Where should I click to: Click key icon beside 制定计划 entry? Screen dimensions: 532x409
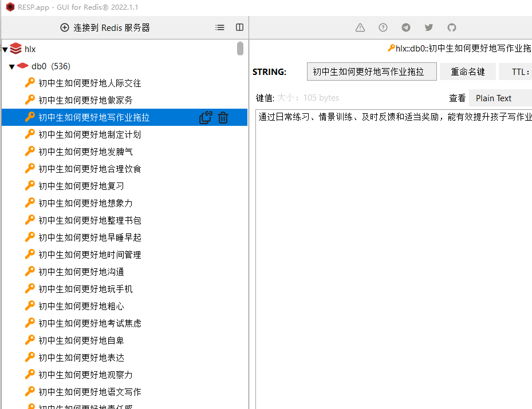(x=30, y=134)
